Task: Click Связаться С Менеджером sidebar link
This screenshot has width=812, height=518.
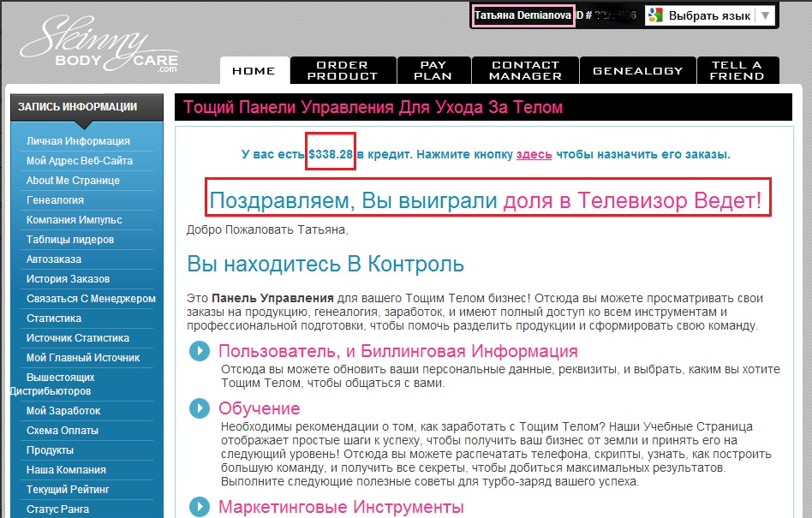Action: (91, 298)
